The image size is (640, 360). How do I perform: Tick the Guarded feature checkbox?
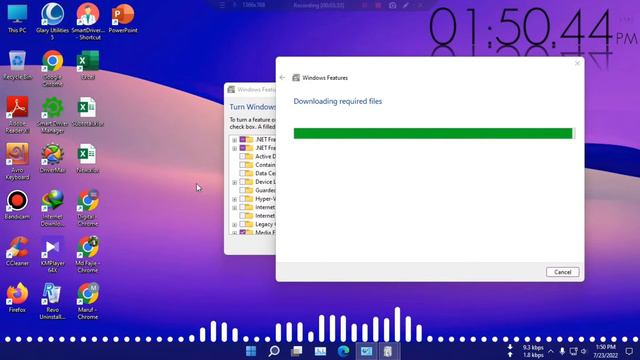tap(242, 190)
